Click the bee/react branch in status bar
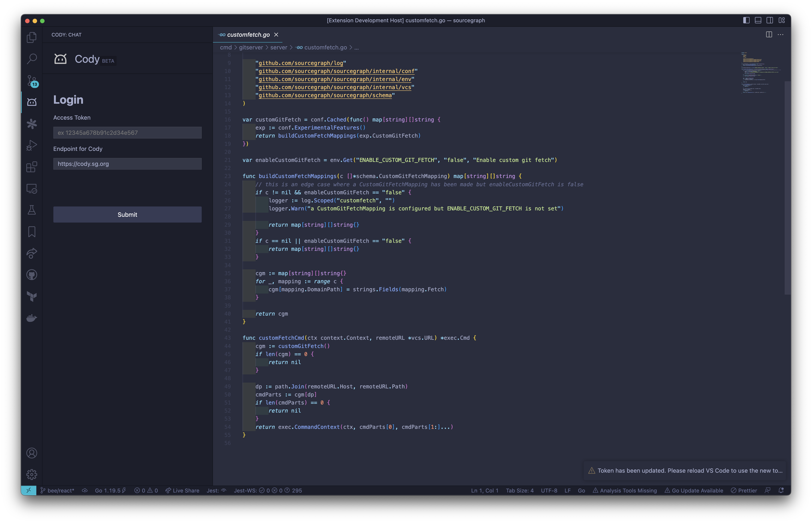The image size is (812, 523). coord(58,490)
